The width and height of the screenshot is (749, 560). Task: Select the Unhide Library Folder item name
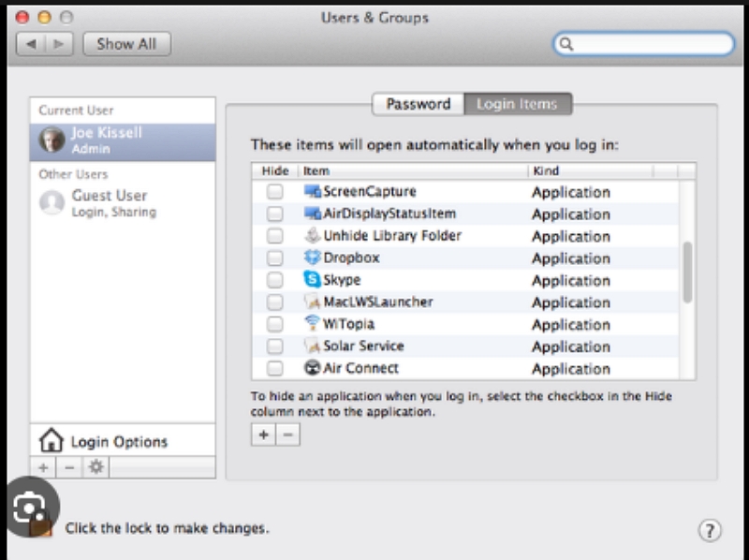click(392, 236)
